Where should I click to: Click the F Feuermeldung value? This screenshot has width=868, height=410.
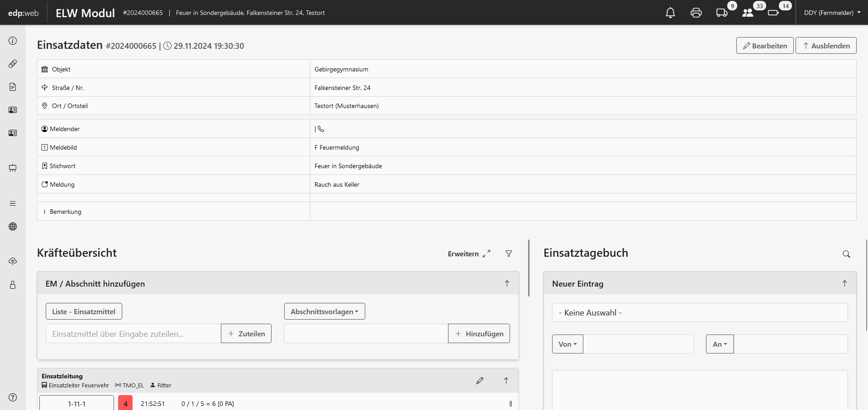pos(337,147)
